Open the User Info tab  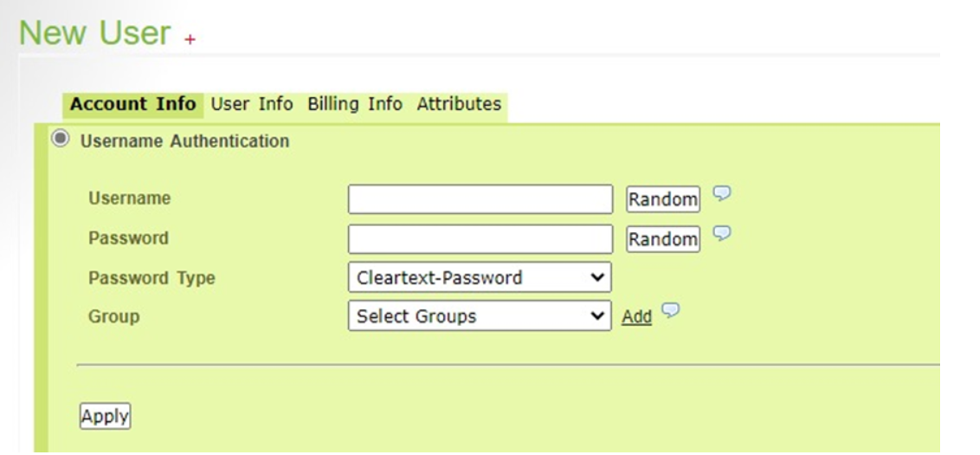click(x=252, y=104)
